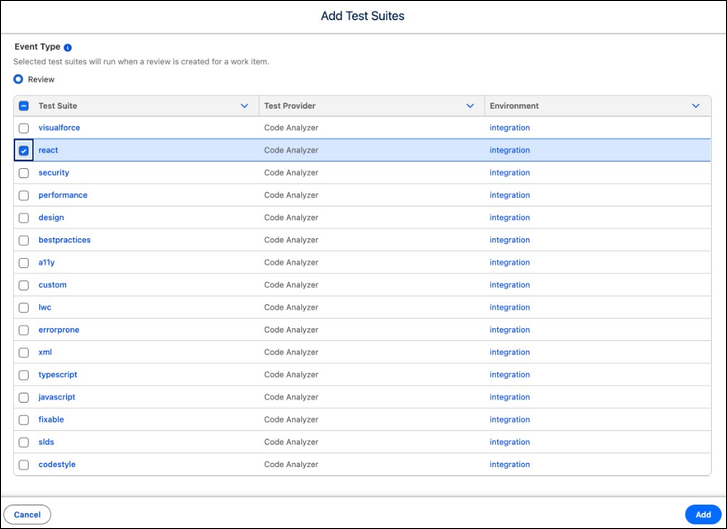Open integration environment link in xml row
Image resolution: width=727 pixels, height=529 pixels.
[x=510, y=352]
